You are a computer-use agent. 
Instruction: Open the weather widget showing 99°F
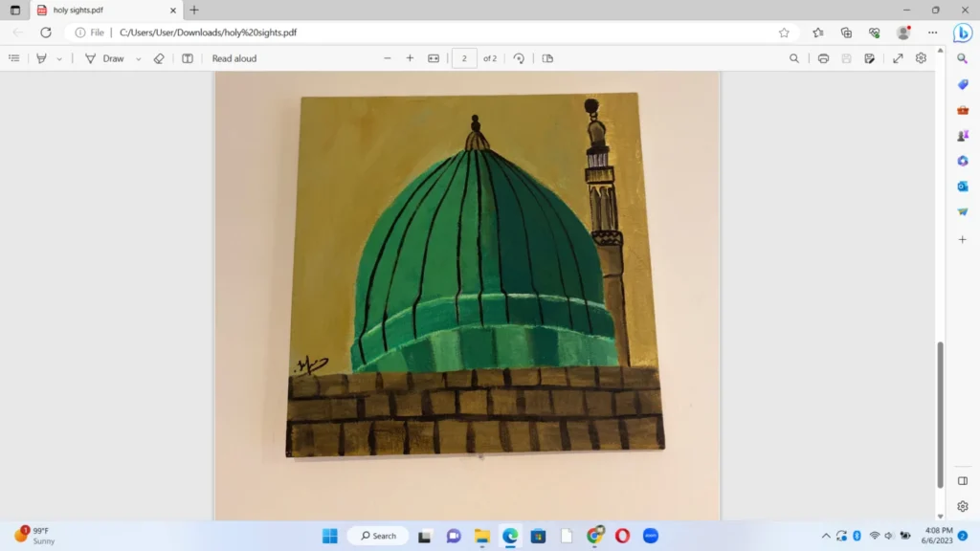(x=35, y=536)
